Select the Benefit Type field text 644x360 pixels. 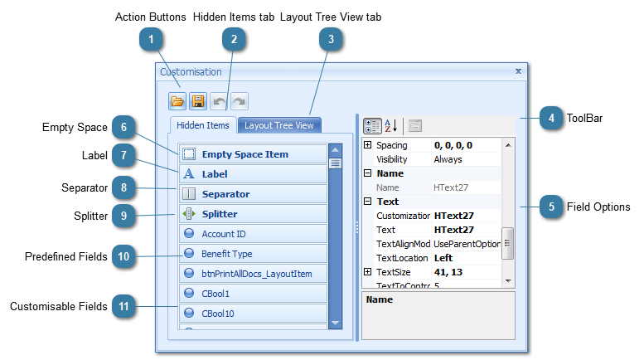(x=227, y=254)
